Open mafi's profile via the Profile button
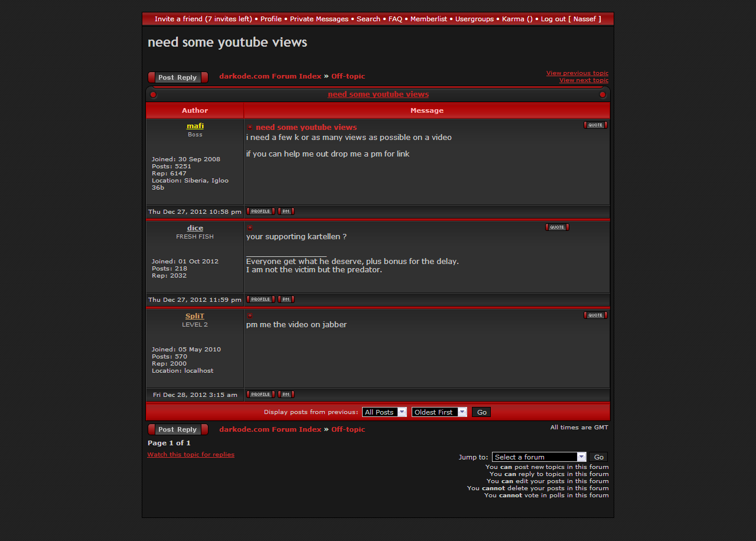756x541 pixels. (x=260, y=211)
